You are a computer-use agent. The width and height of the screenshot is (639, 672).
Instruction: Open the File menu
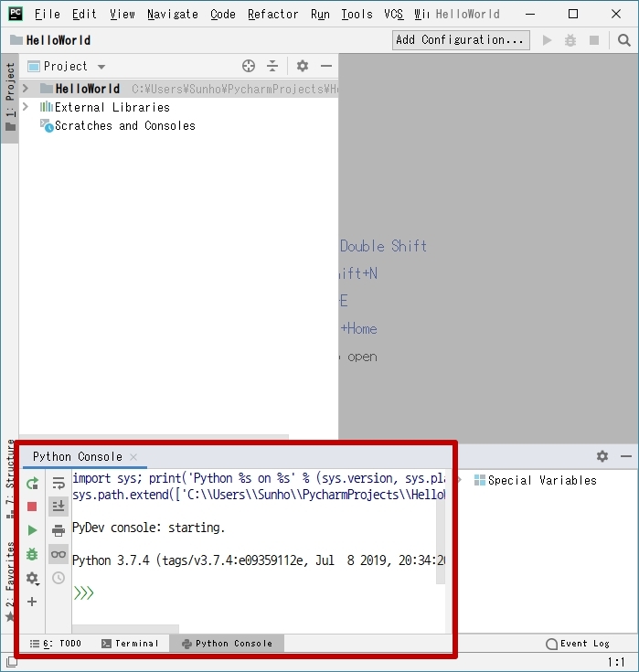coord(48,14)
